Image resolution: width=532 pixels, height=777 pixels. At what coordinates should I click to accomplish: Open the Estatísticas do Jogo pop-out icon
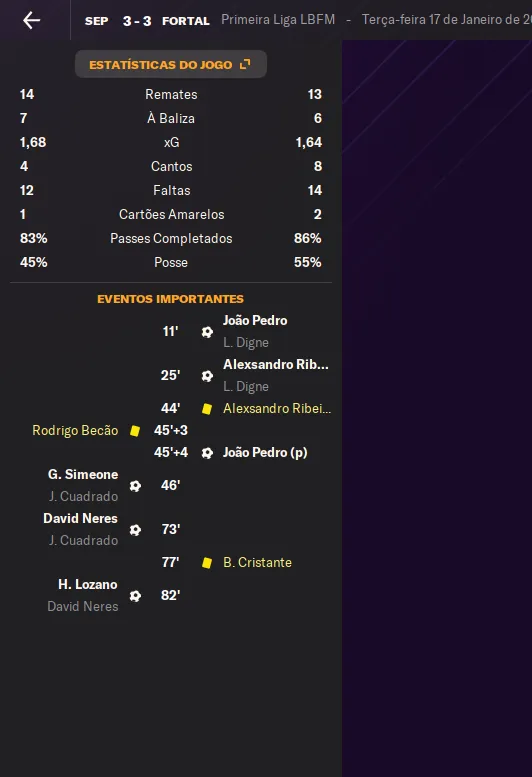click(x=245, y=64)
